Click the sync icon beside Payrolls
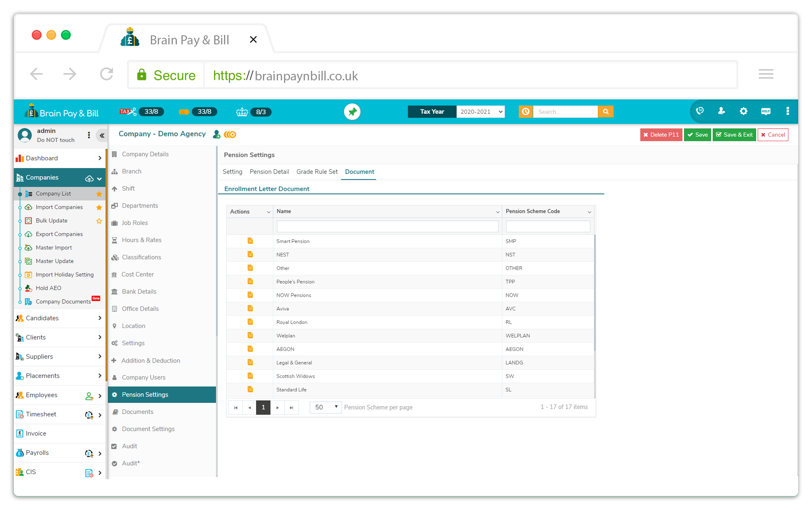 (89, 453)
